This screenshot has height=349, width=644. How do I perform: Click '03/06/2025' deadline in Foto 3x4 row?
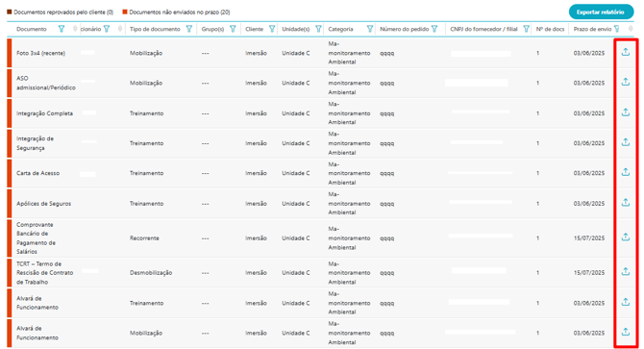click(x=589, y=53)
